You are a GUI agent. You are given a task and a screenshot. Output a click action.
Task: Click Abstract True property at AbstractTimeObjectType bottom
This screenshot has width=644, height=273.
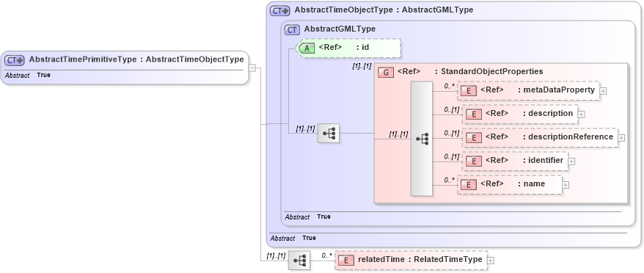click(x=293, y=239)
